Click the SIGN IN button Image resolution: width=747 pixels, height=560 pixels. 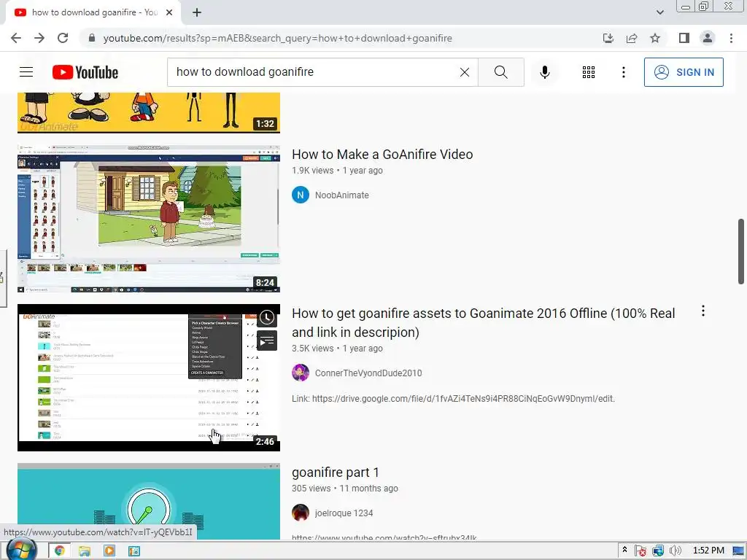pos(684,72)
